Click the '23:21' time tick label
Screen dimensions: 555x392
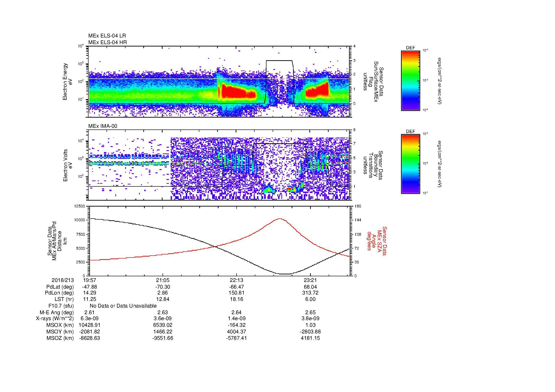tap(310, 280)
